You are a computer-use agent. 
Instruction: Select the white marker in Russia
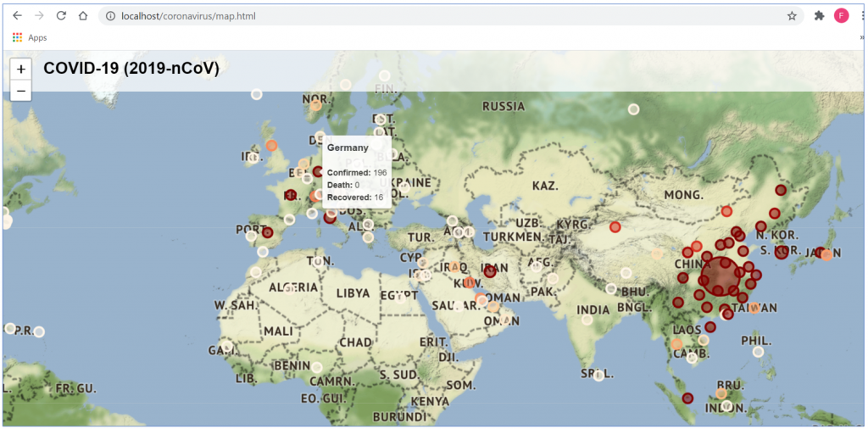pyautogui.click(x=634, y=109)
